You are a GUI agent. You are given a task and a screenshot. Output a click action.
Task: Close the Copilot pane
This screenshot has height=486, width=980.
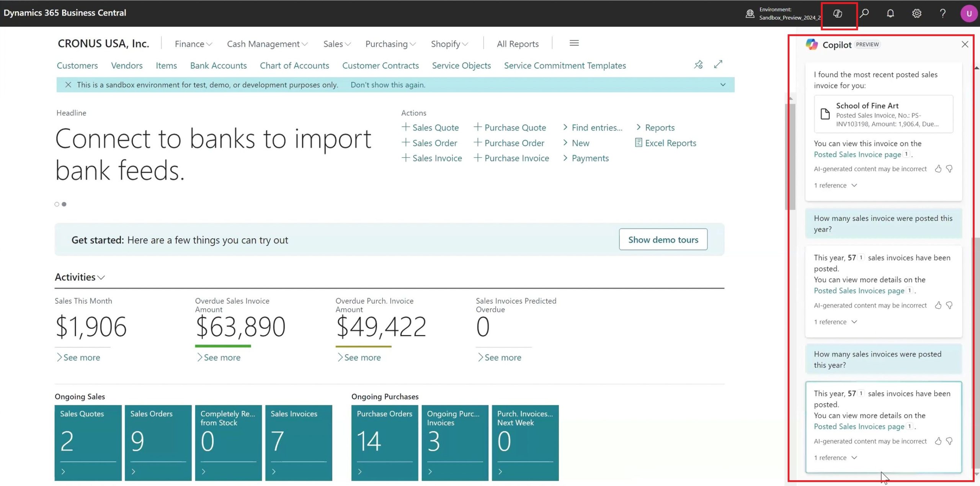click(965, 44)
